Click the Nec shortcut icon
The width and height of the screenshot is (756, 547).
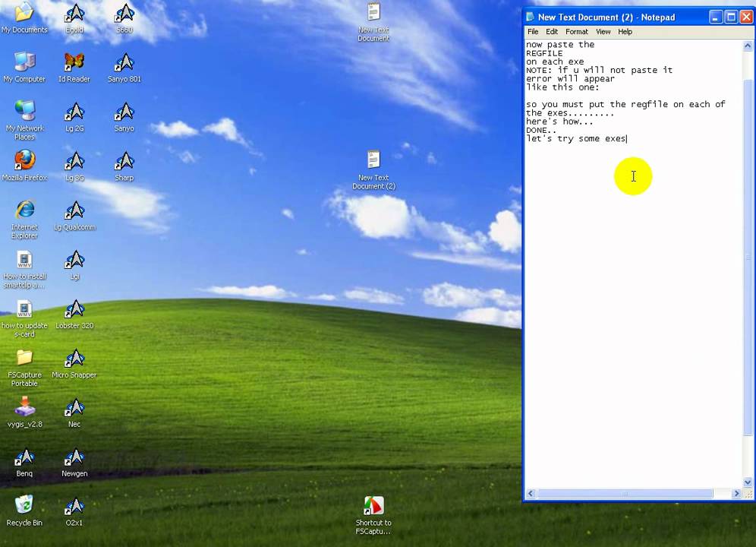[x=74, y=413]
